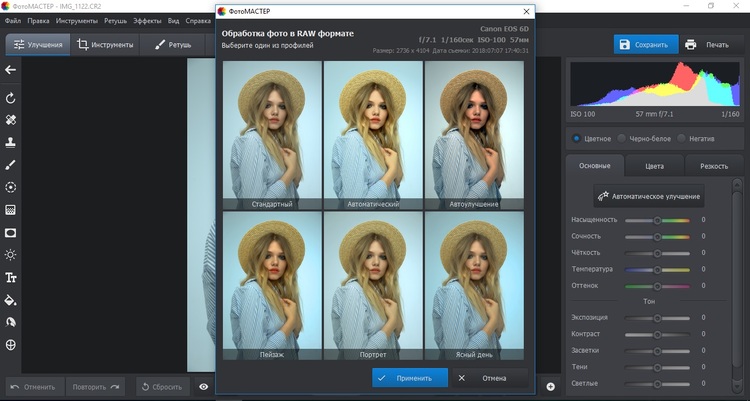This screenshot has width=750, height=401.
Task: Switch to the Резкость tab
Action: tap(714, 166)
